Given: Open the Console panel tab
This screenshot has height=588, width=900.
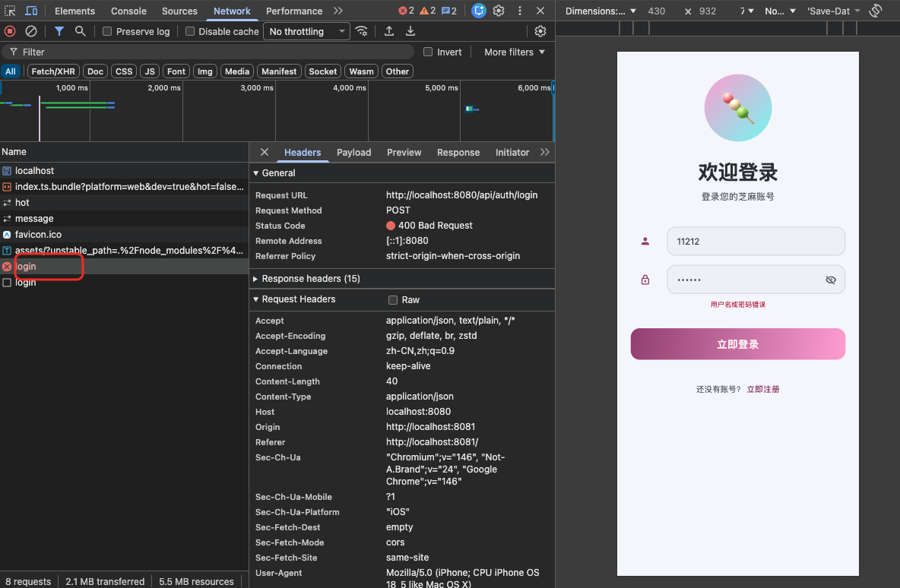Looking at the screenshot, I should pyautogui.click(x=128, y=11).
